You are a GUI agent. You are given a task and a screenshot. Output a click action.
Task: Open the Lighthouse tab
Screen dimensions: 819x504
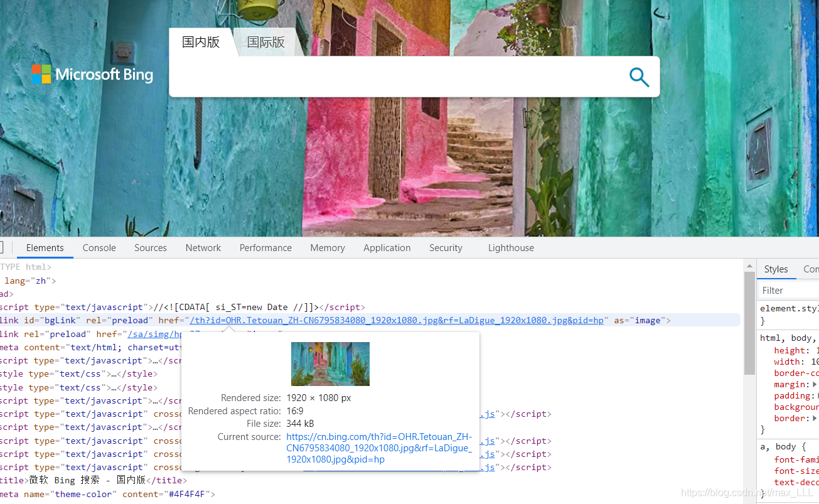511,248
